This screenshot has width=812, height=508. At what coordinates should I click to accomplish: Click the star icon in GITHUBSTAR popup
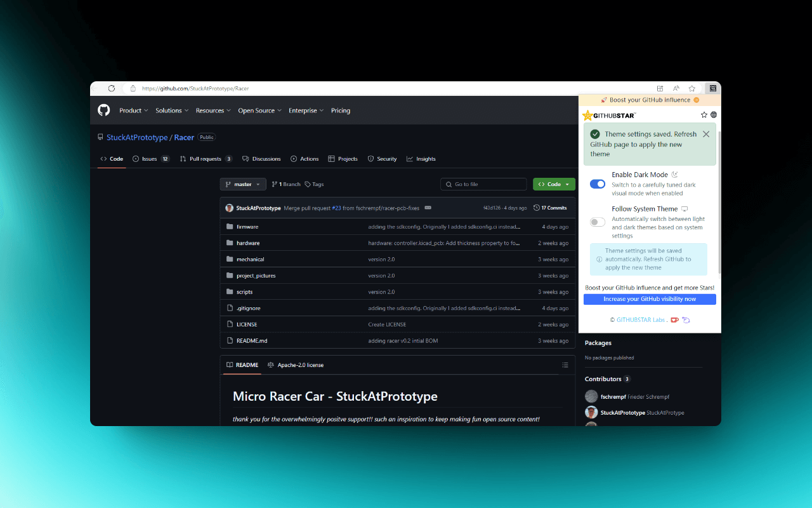point(704,115)
